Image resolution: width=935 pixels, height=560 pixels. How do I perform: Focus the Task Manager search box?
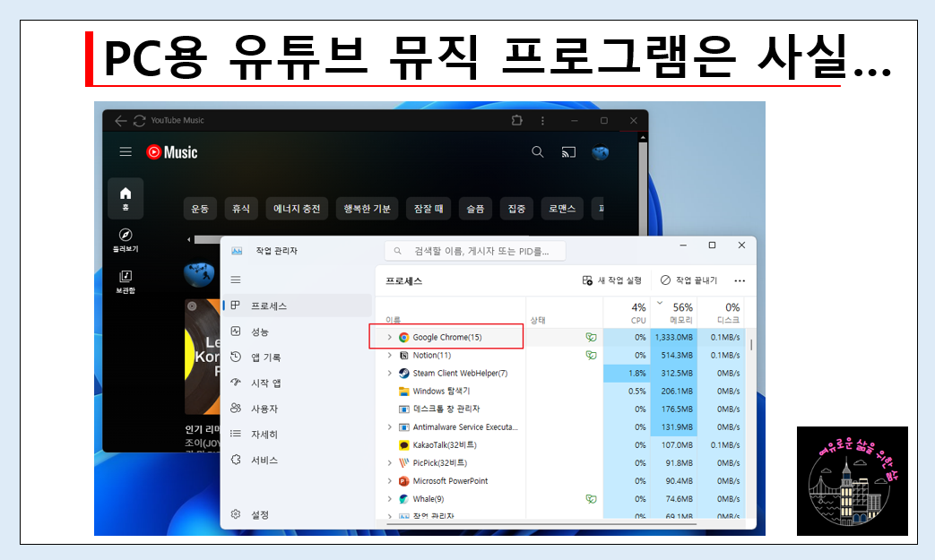tap(475, 251)
